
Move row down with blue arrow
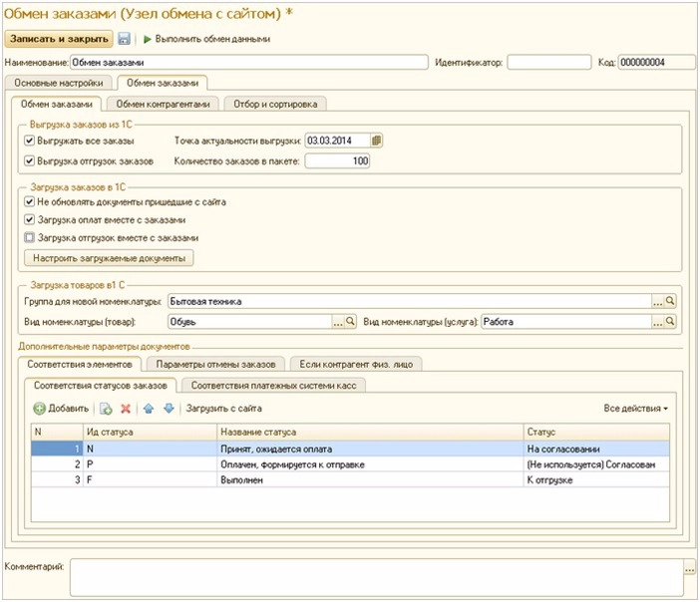[x=169, y=409]
